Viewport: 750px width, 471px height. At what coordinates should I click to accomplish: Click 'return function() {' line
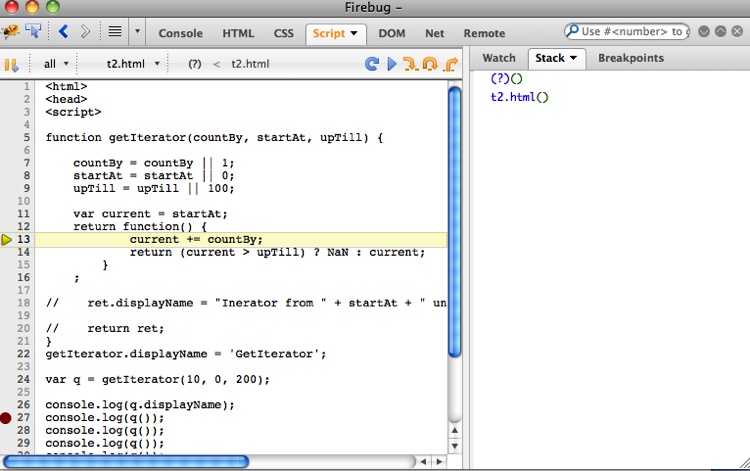click(140, 227)
